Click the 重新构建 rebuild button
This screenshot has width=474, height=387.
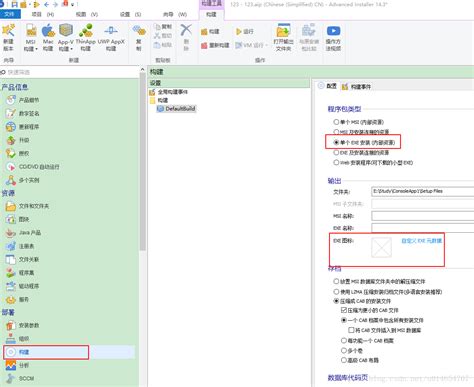point(215,45)
